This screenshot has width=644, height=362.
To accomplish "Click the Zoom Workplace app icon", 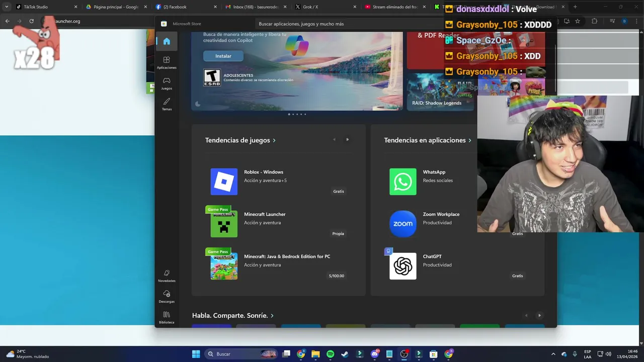I will 403,224.
